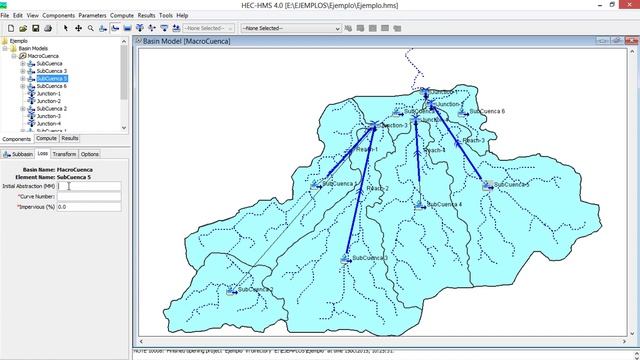Select the Reservoir creation tool
This screenshot has width=640, height=360.
[x=127, y=28]
